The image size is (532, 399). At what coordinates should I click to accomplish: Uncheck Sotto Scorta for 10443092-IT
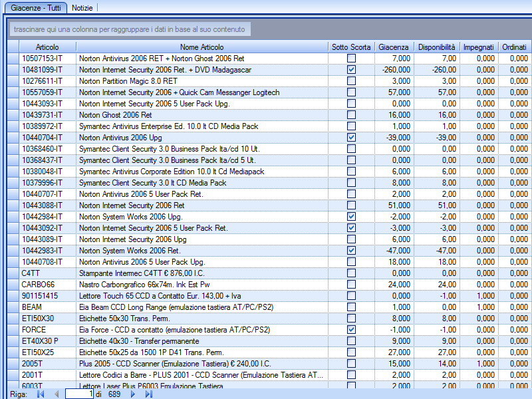tap(352, 227)
